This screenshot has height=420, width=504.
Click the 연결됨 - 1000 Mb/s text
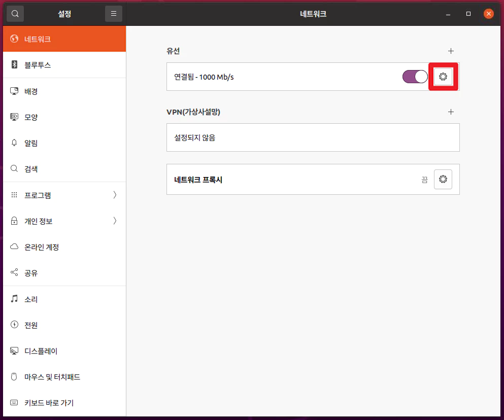click(204, 77)
